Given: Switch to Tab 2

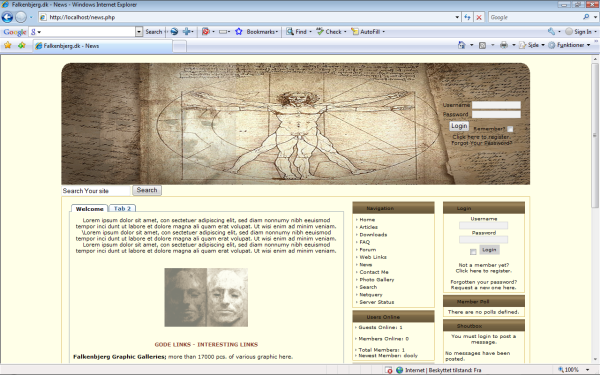Looking at the screenshot, I should pyautogui.click(x=122, y=209).
